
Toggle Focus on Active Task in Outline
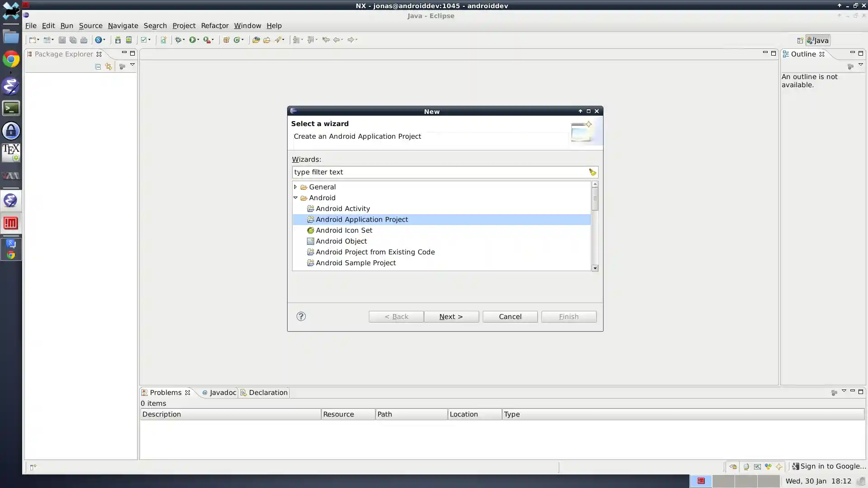pos(850,66)
